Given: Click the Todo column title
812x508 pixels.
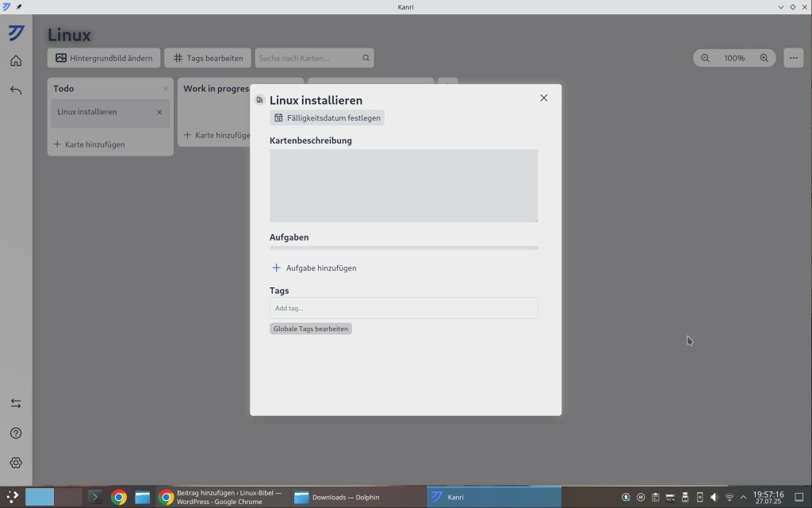Looking at the screenshot, I should [x=63, y=89].
